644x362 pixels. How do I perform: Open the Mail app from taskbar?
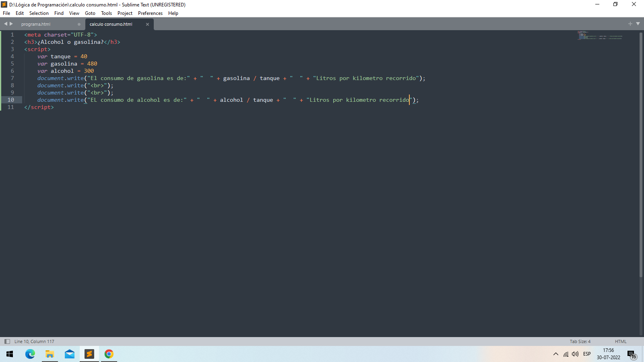click(x=70, y=354)
